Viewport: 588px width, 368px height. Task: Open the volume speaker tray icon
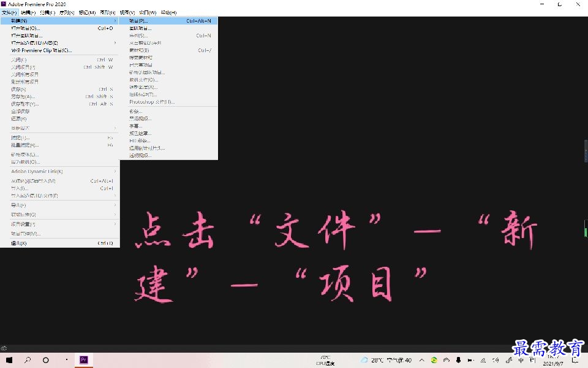point(496,360)
